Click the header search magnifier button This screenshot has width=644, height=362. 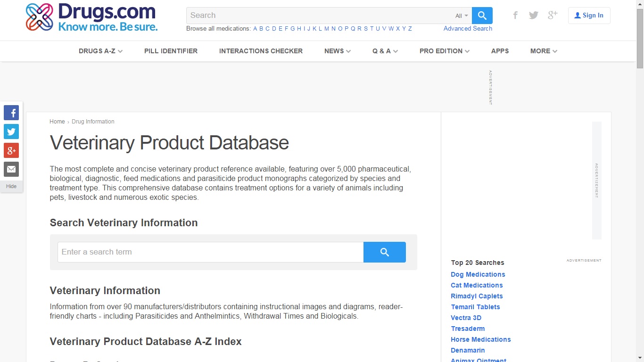482,16
